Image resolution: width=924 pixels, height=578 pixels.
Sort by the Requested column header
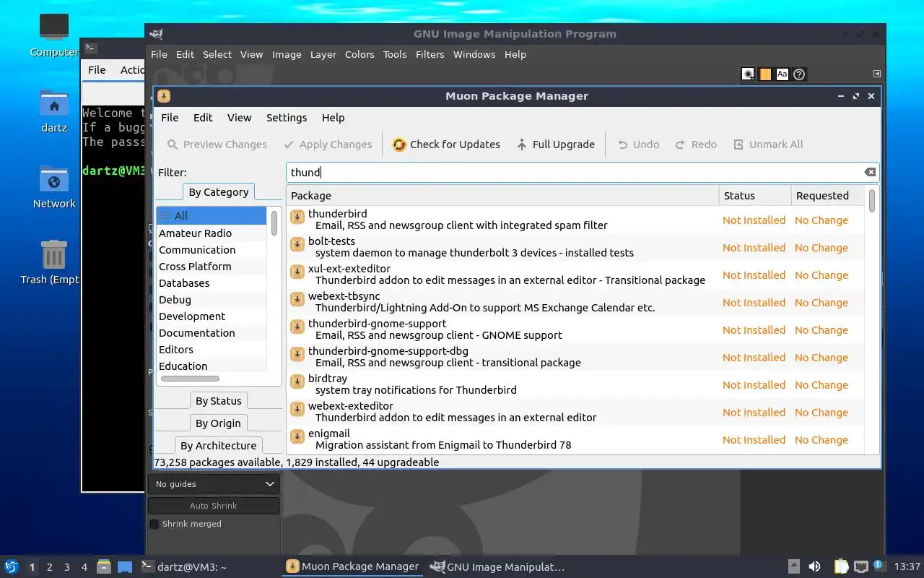tap(827, 196)
